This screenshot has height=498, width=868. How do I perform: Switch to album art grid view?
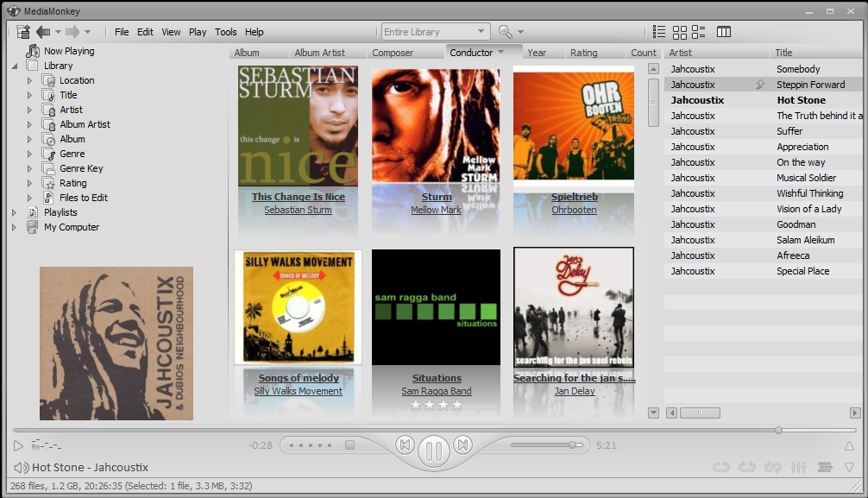(x=680, y=32)
